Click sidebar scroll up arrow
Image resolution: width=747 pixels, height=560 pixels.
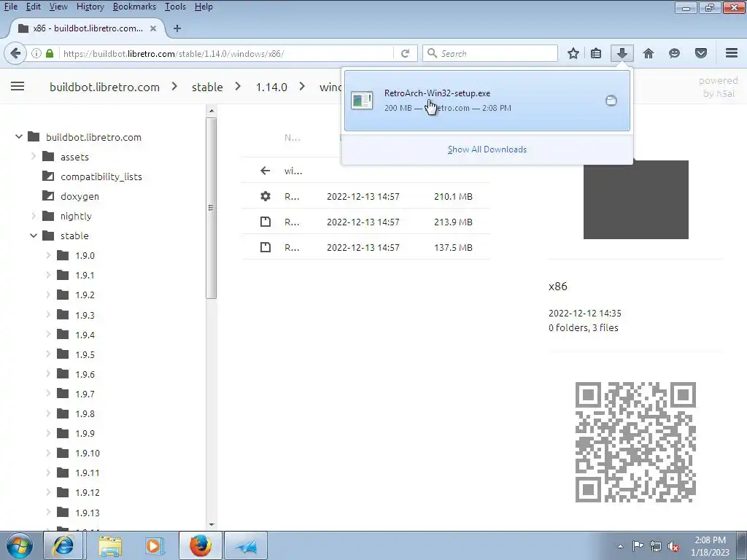[x=212, y=111]
